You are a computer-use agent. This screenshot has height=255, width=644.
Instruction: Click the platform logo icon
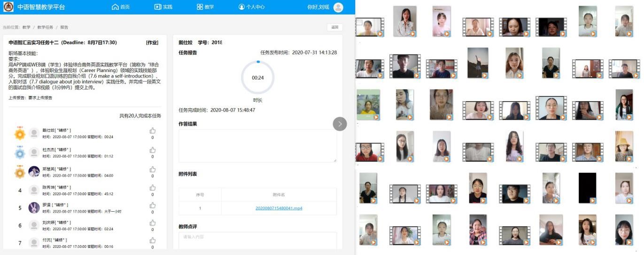8,7
